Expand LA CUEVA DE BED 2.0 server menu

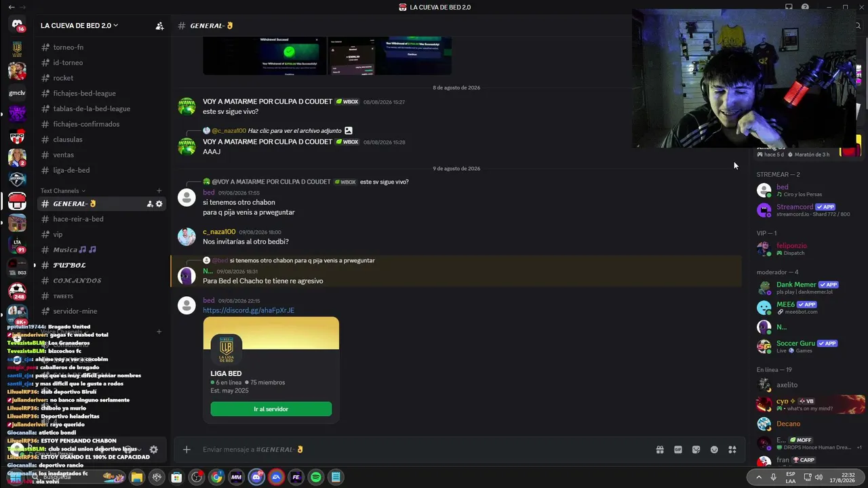(79, 26)
